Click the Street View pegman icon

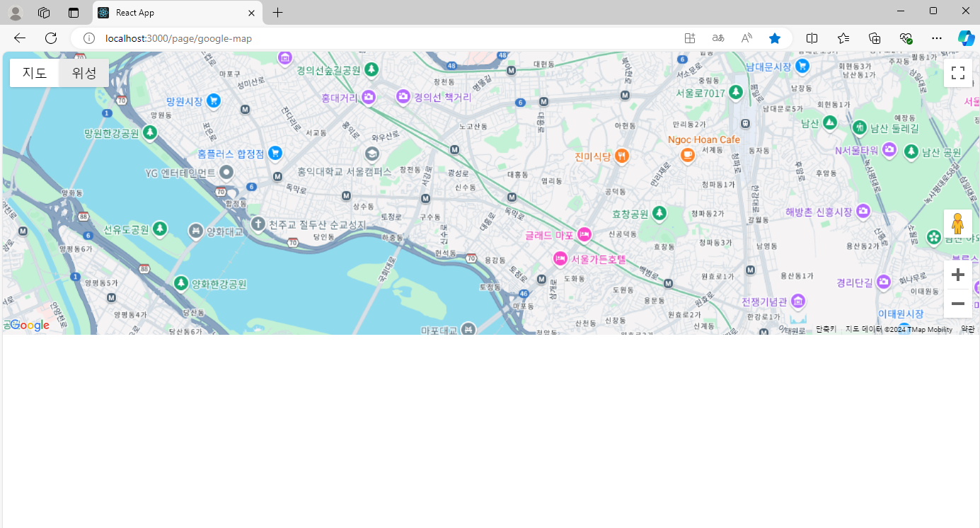958,224
